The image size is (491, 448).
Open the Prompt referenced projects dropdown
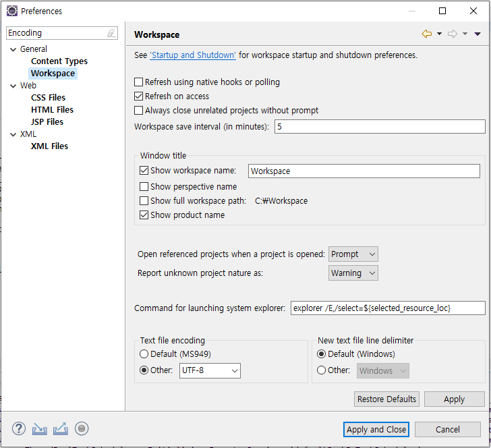[353, 254]
